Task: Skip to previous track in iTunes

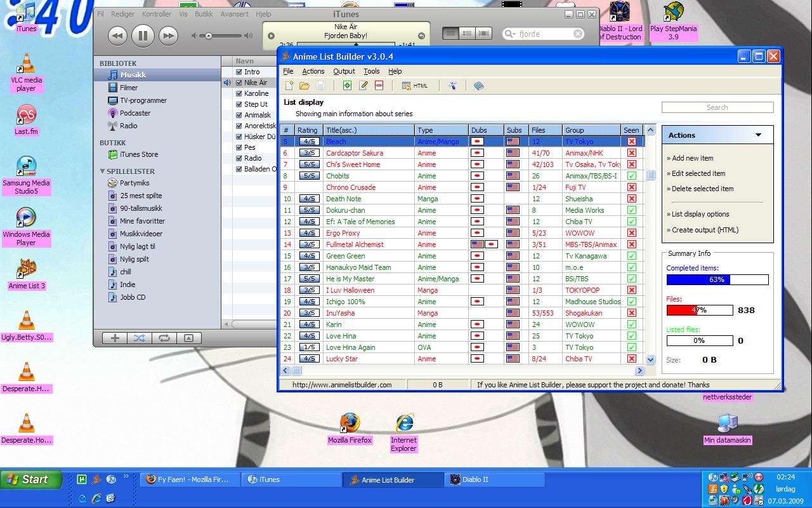Action: point(117,36)
